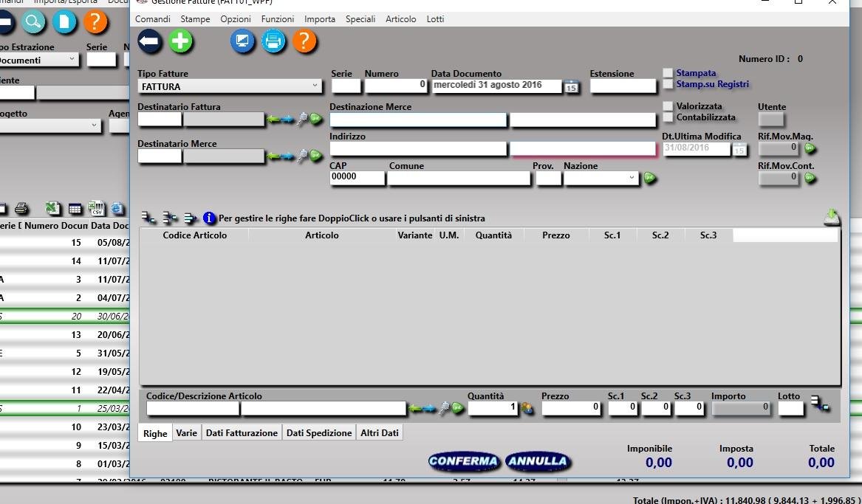The height and width of the screenshot is (504, 862).
Task: Open the Funzioni menu
Action: pyautogui.click(x=277, y=18)
